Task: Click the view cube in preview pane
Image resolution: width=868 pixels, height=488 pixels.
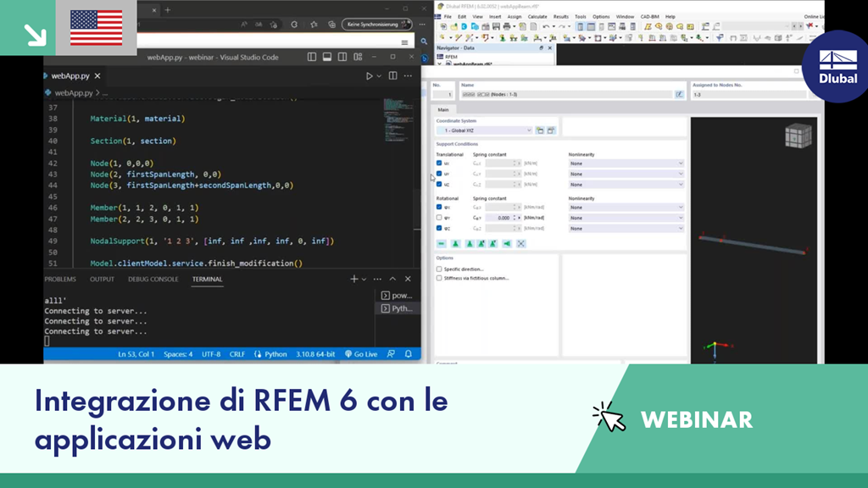Action: point(798,136)
